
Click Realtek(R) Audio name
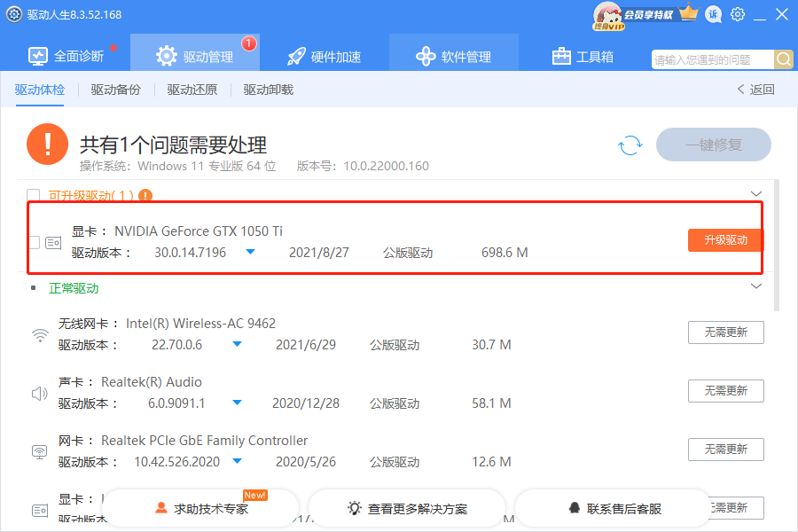pyautogui.click(x=152, y=382)
